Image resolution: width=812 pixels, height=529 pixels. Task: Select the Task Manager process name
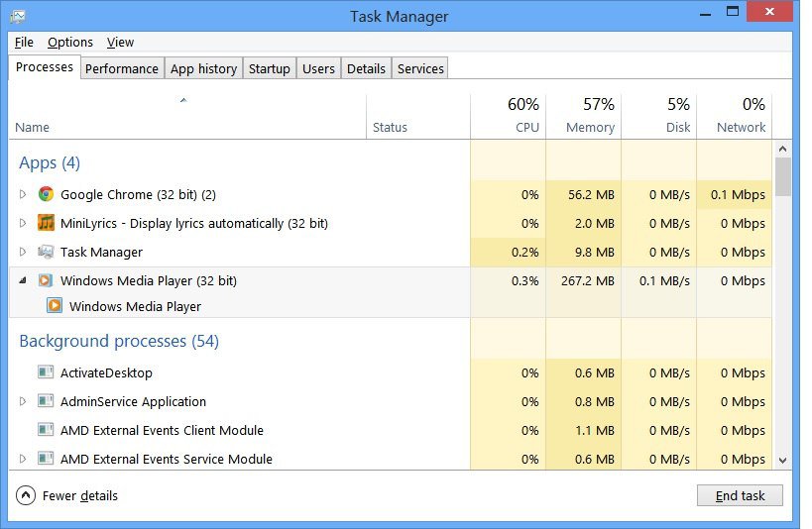(x=101, y=252)
